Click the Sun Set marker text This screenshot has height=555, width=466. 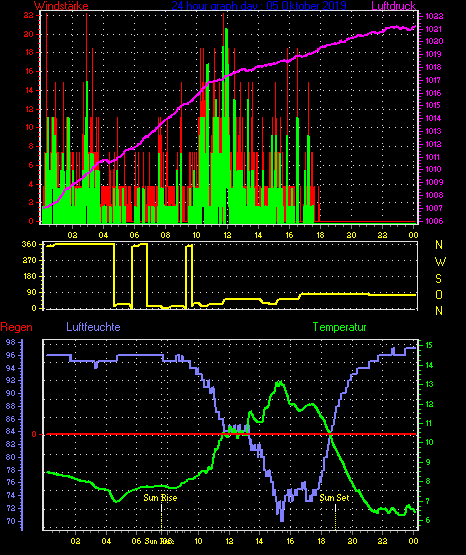coord(334,498)
